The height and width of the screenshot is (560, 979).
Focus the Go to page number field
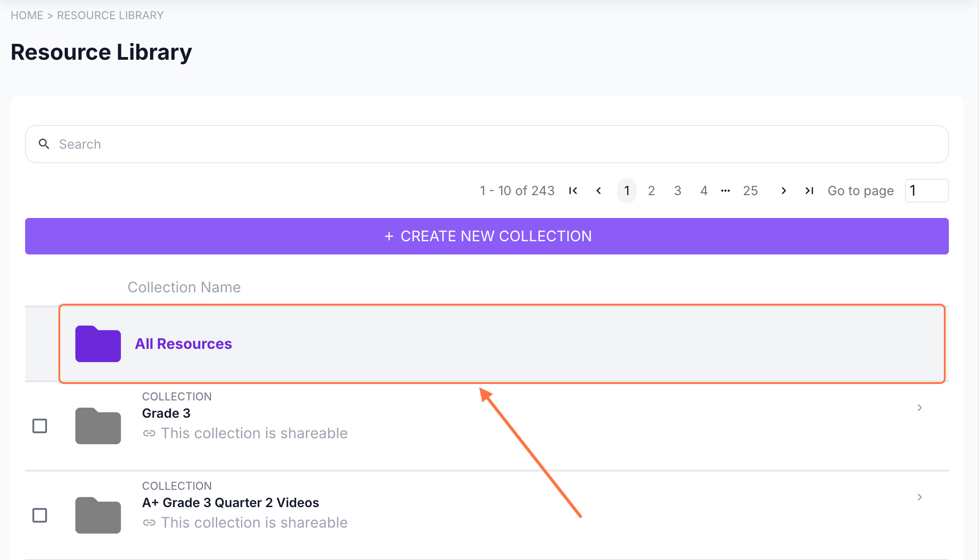click(x=927, y=191)
